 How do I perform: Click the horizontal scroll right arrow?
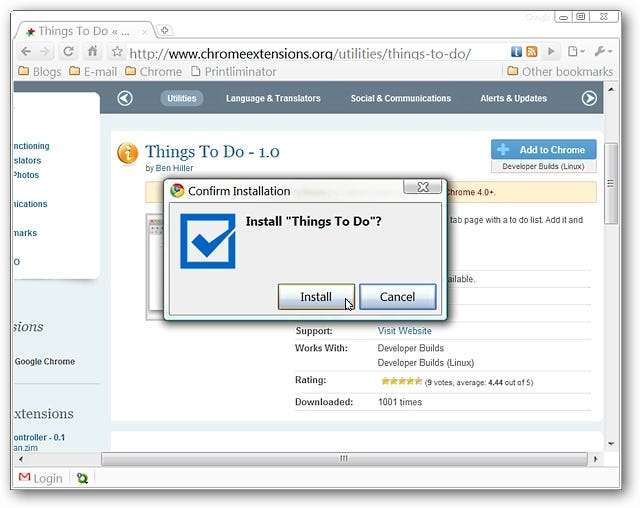[x=596, y=459]
